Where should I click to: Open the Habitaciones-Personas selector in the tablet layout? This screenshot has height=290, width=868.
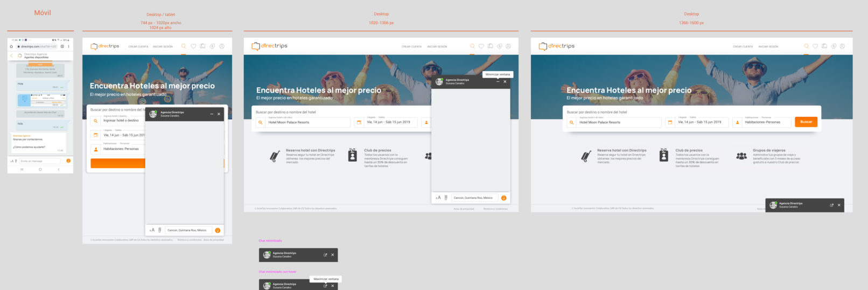121,149
